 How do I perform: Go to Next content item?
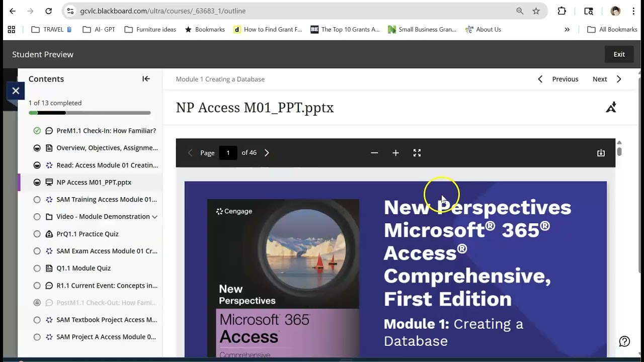tap(607, 79)
